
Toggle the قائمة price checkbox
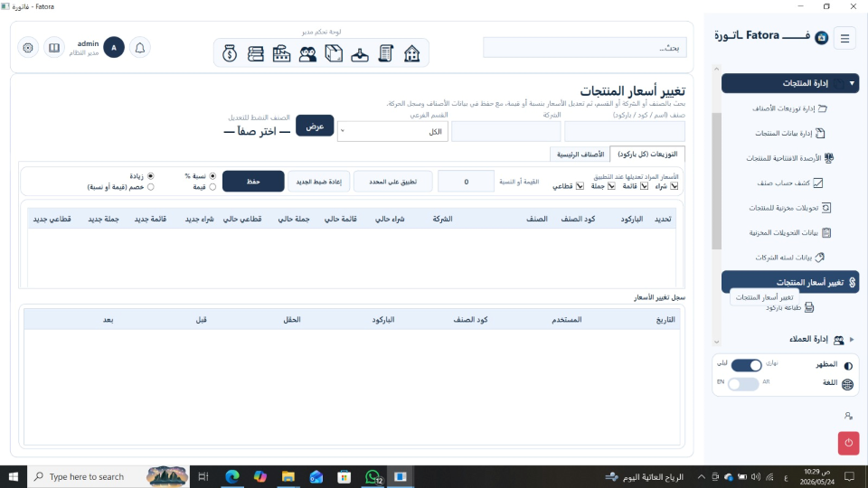644,186
